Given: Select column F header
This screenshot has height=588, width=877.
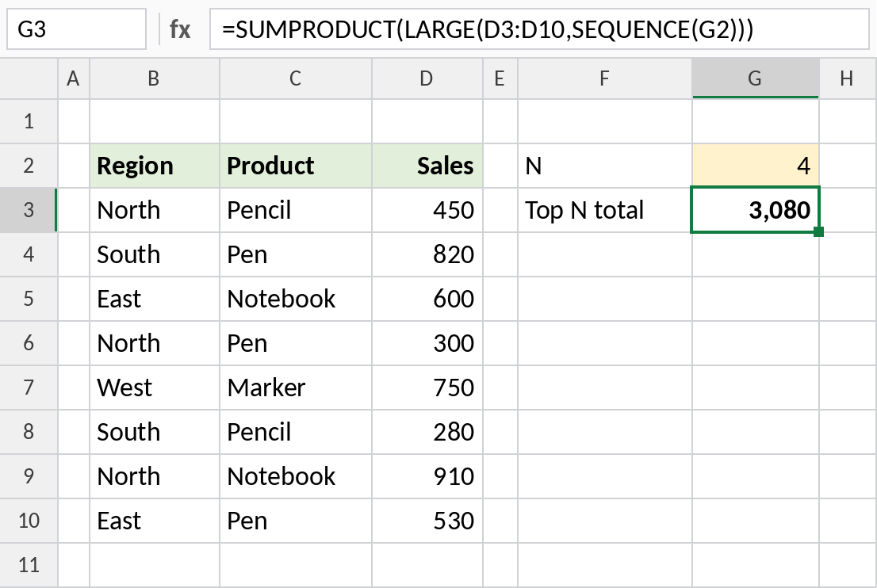Looking at the screenshot, I should pos(604,78).
